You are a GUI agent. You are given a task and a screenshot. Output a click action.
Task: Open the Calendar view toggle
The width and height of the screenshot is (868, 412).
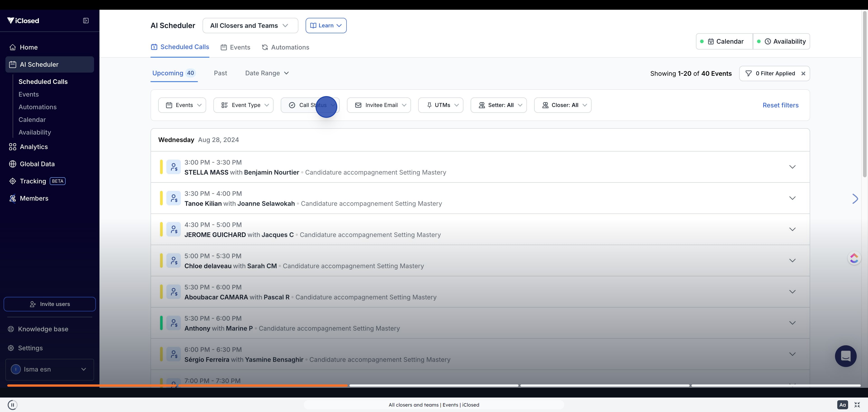tap(725, 41)
